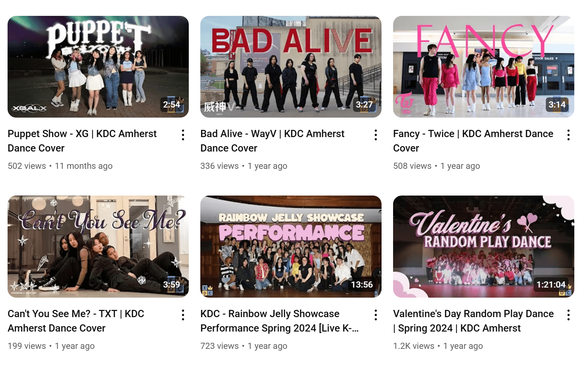588x368 pixels.
Task: Open the Rainbow Jelly Showcase Performance thumbnail
Action: 291,247
